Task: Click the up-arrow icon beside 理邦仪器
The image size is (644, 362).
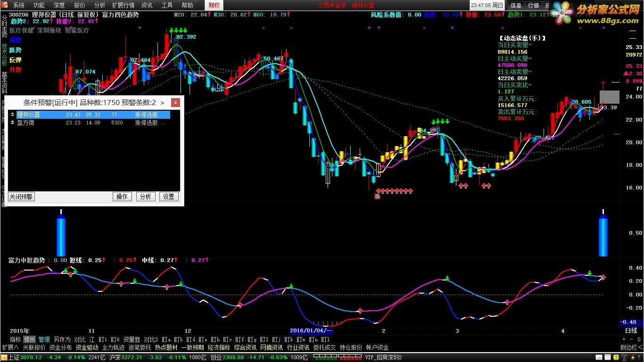Action: pyautogui.click(x=13, y=115)
